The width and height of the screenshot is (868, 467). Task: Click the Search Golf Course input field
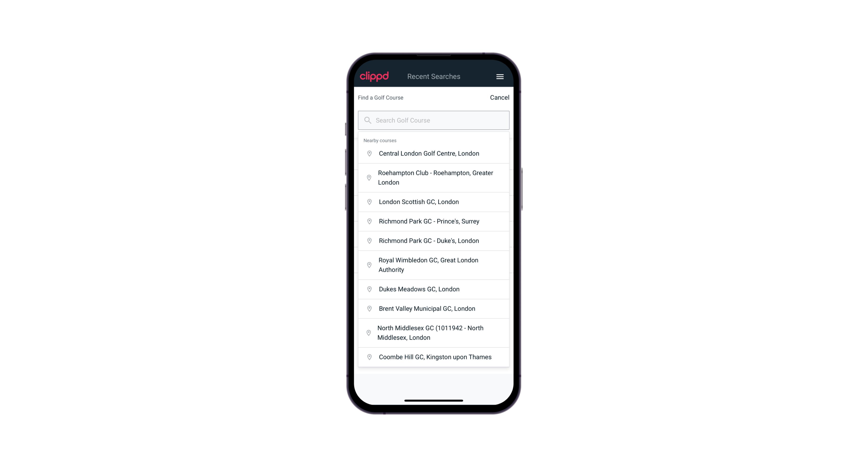[x=434, y=120]
